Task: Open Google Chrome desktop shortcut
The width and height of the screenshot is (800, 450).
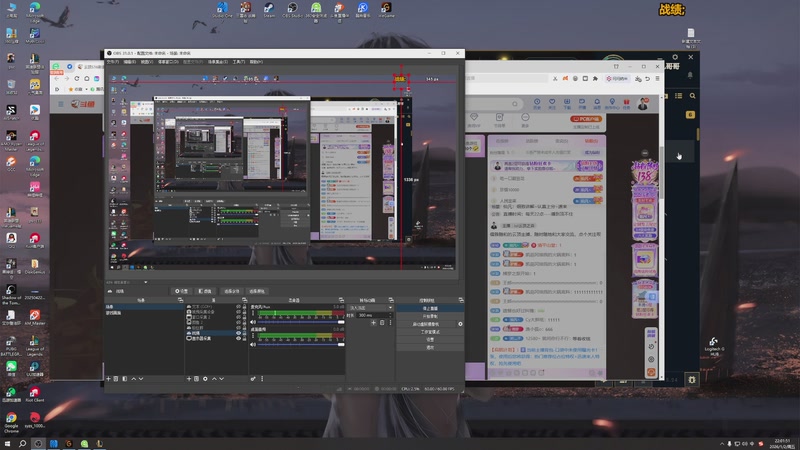Action: pyautogui.click(x=11, y=422)
